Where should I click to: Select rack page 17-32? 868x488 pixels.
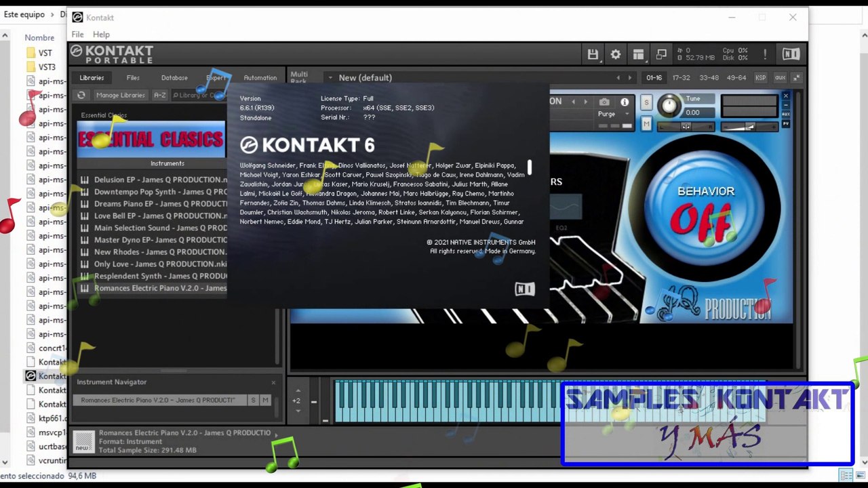(x=681, y=78)
